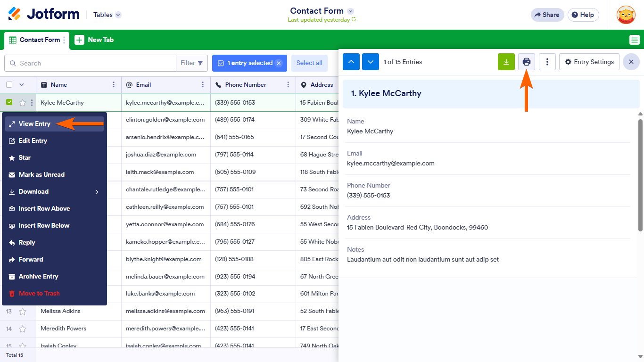The height and width of the screenshot is (362, 644).
Task: Open the Help menu
Action: click(583, 15)
